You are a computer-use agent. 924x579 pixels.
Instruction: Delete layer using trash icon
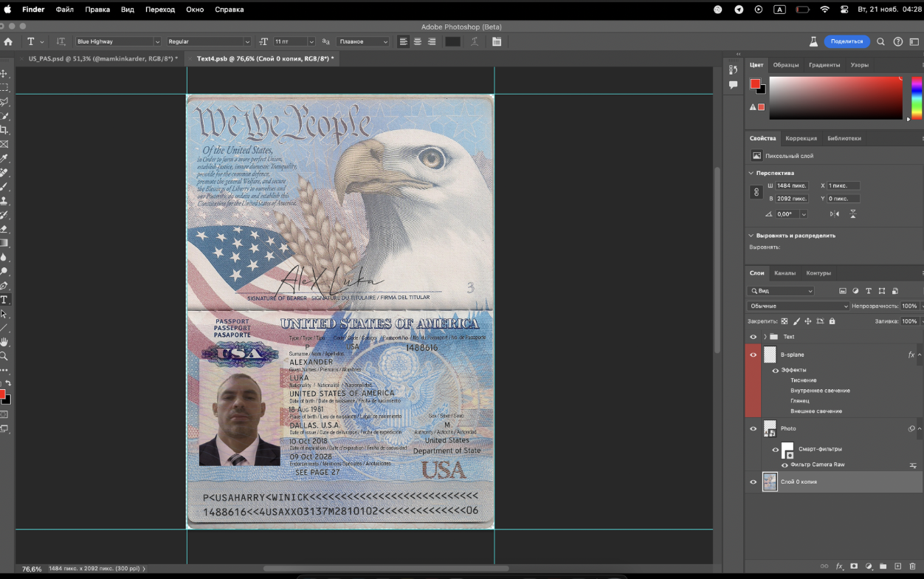[912, 566]
